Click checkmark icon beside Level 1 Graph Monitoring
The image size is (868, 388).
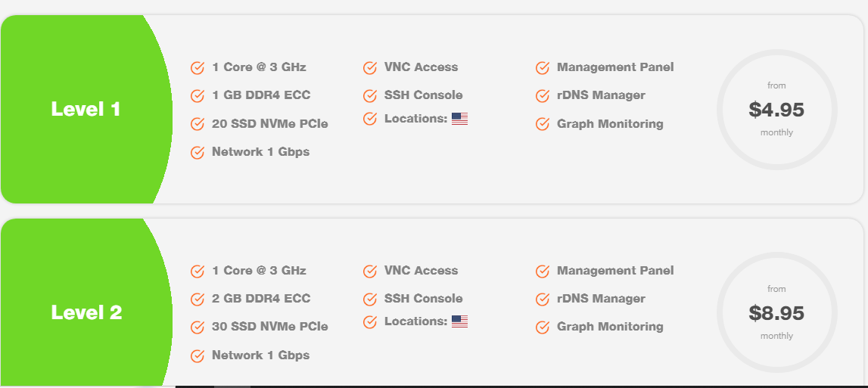(543, 125)
